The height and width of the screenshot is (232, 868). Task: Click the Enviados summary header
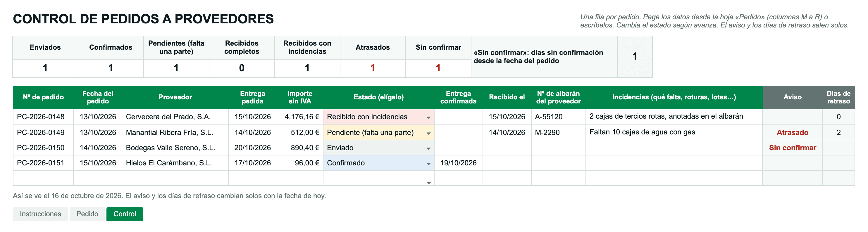pyautogui.click(x=45, y=47)
